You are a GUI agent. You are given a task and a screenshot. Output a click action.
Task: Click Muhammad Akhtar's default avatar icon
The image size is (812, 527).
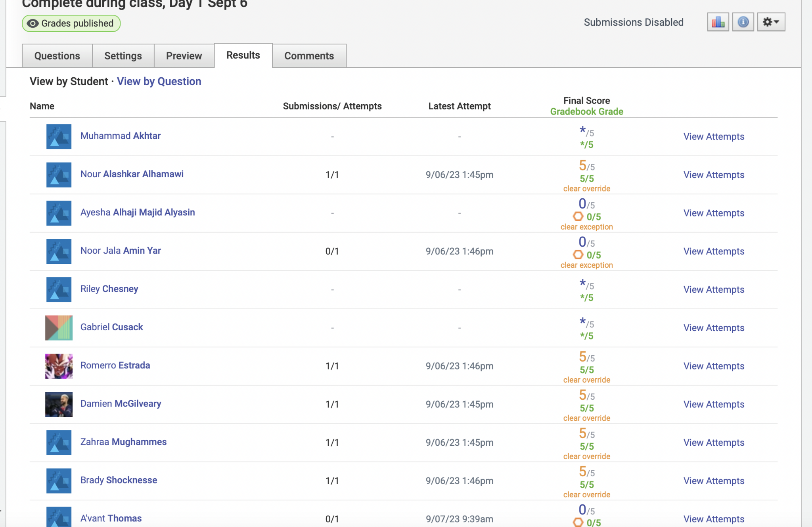point(59,136)
